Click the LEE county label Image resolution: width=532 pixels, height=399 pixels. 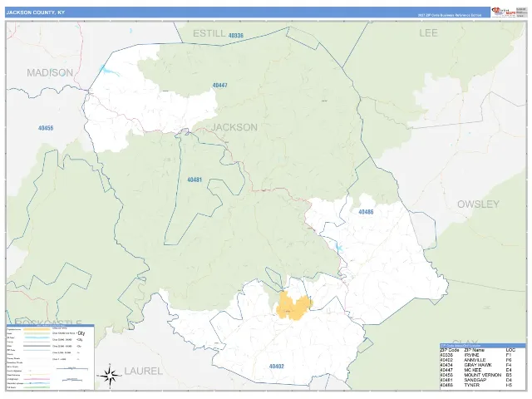pos(428,33)
